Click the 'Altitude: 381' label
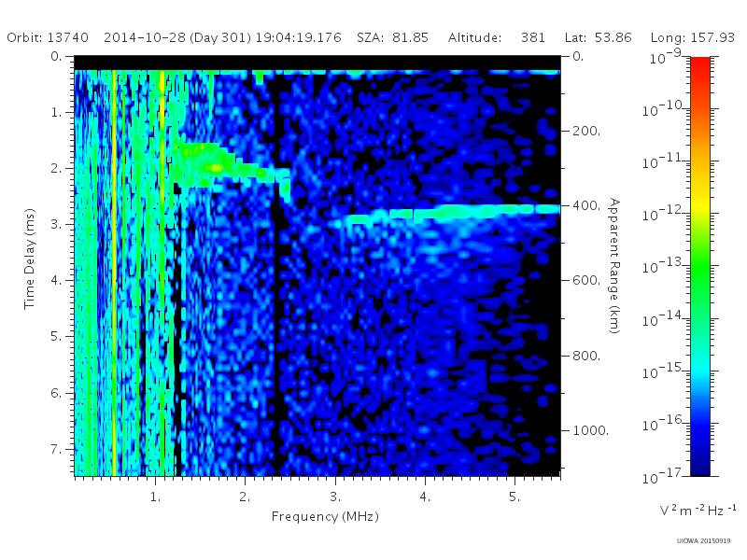 (497, 37)
